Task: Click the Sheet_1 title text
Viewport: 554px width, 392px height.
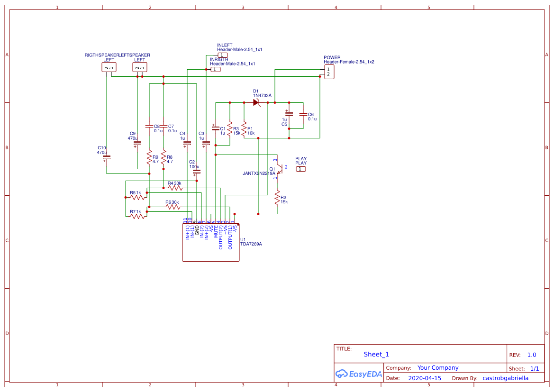Action: click(376, 354)
